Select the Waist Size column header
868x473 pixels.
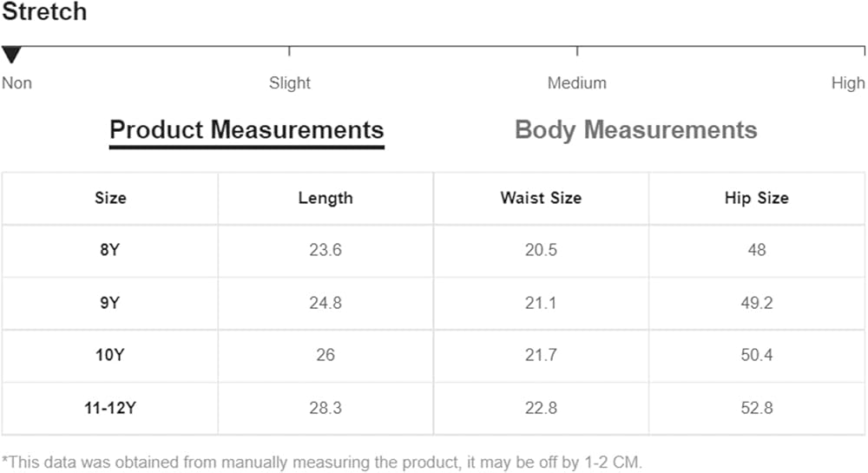click(541, 198)
